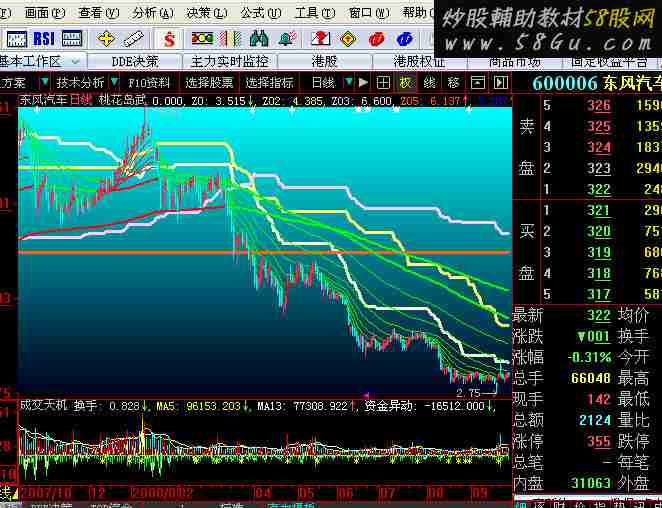Click the 日线 period button
This screenshot has width=662, height=508.
tap(323, 82)
